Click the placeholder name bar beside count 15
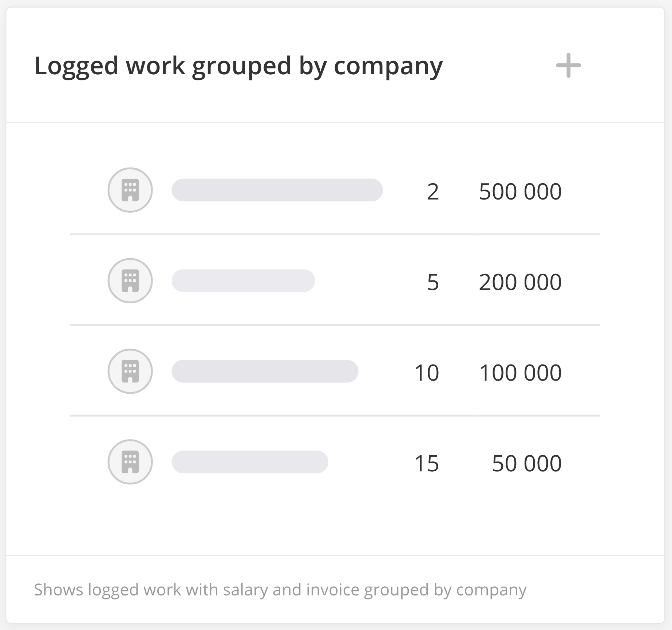Viewport: 672px width, 630px height. click(250, 462)
